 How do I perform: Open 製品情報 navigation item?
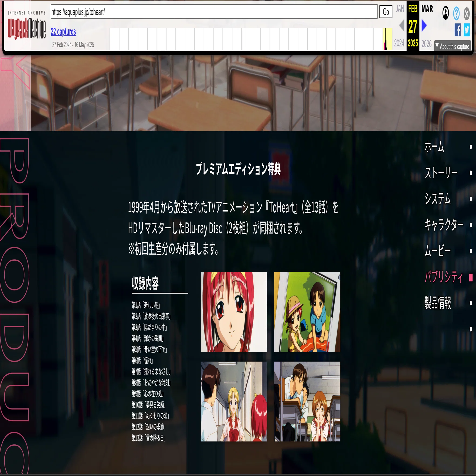coord(437,302)
